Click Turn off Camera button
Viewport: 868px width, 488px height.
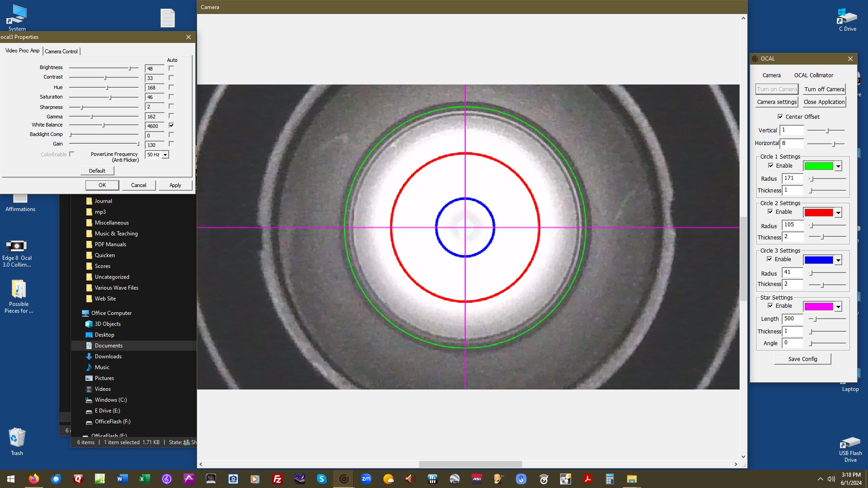(x=824, y=89)
